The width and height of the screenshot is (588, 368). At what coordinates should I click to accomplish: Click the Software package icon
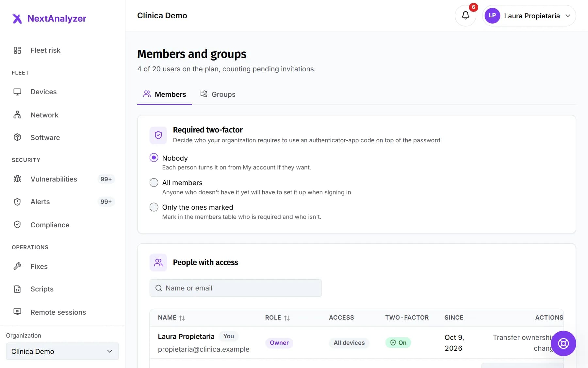(x=17, y=137)
